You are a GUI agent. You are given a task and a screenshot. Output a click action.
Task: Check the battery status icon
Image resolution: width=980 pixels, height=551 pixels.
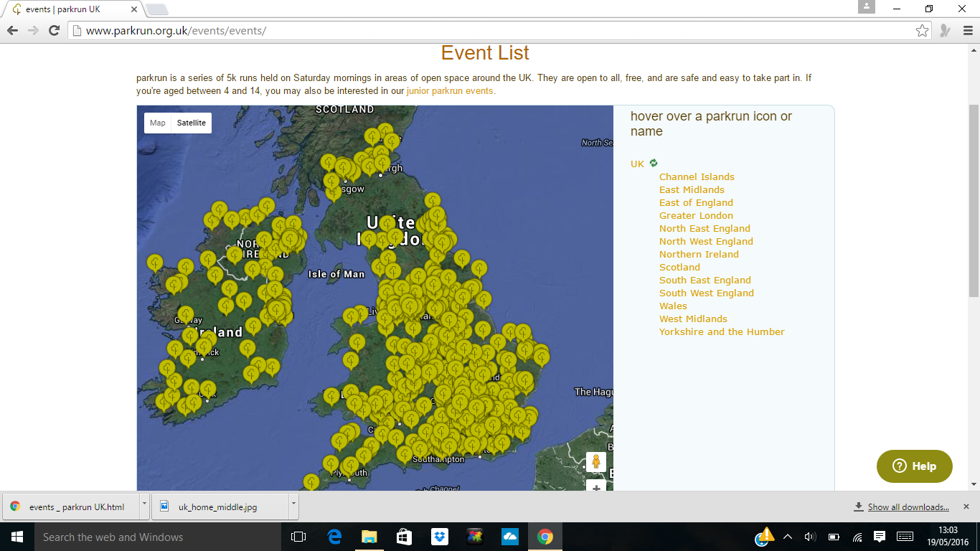tap(834, 537)
